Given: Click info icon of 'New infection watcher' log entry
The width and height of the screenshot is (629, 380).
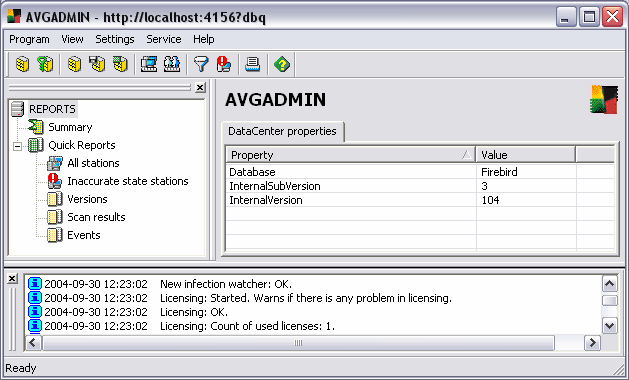Looking at the screenshot, I should click(x=35, y=284).
